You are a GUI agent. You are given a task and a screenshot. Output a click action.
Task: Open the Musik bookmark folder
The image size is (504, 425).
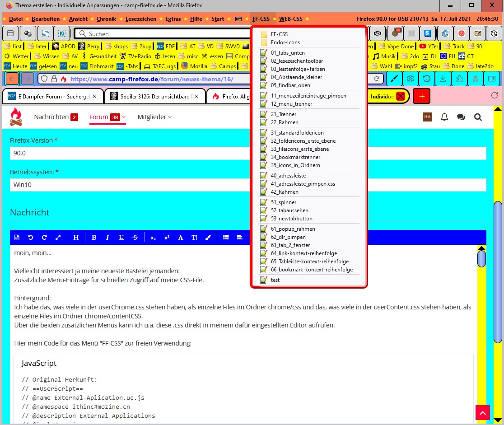click(384, 56)
